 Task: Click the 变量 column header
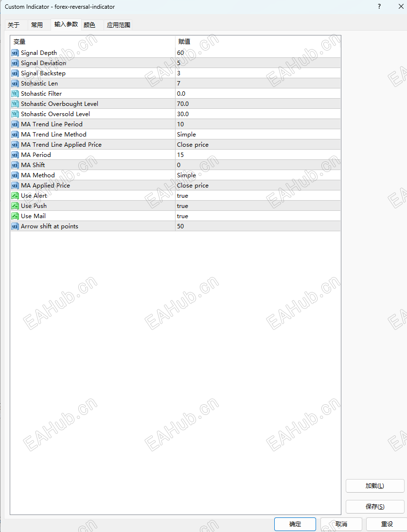point(93,42)
